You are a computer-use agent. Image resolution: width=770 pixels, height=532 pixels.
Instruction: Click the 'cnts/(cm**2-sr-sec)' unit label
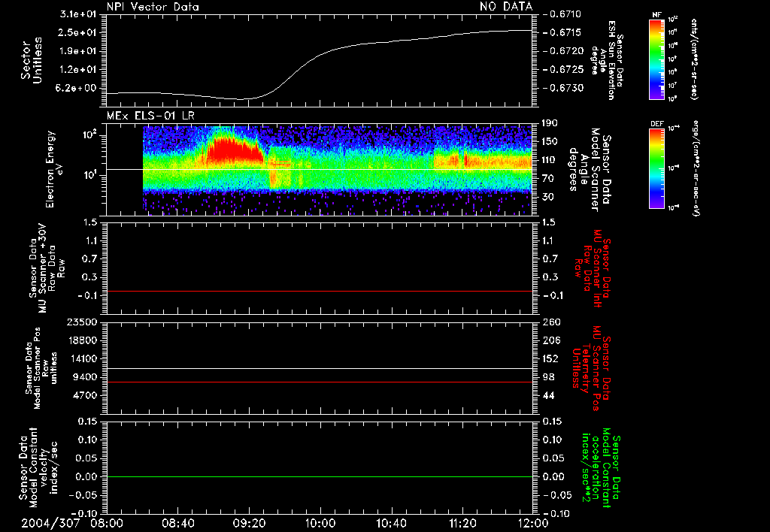693,59
